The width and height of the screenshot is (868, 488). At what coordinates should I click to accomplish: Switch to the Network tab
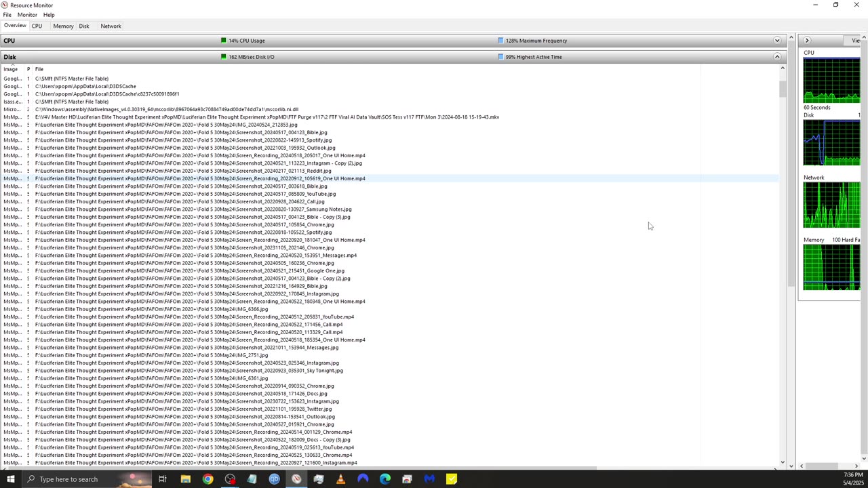111,26
